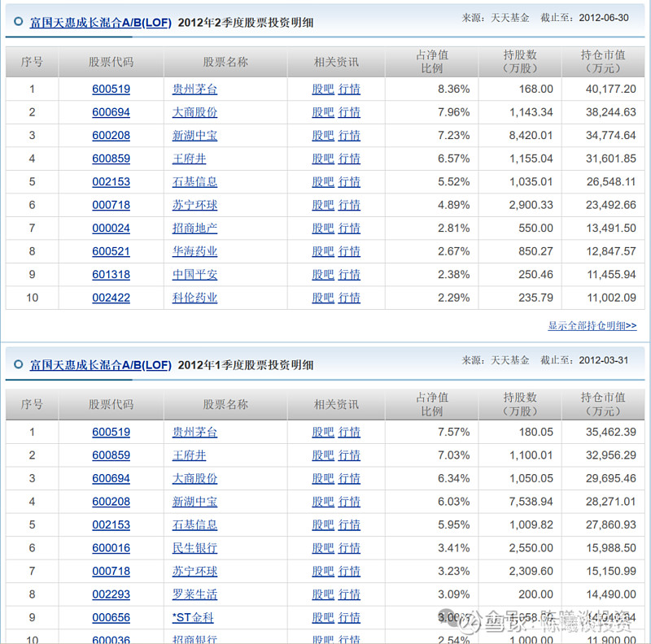Image resolution: width=651 pixels, height=644 pixels.
Task: Open 中国平安 stock name
Action: pos(194,275)
